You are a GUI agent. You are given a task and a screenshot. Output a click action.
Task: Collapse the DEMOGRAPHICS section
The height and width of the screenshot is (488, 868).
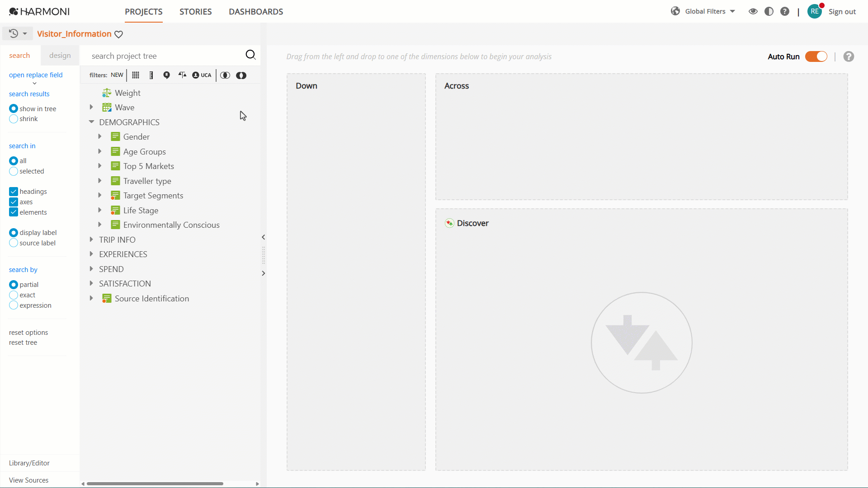91,122
